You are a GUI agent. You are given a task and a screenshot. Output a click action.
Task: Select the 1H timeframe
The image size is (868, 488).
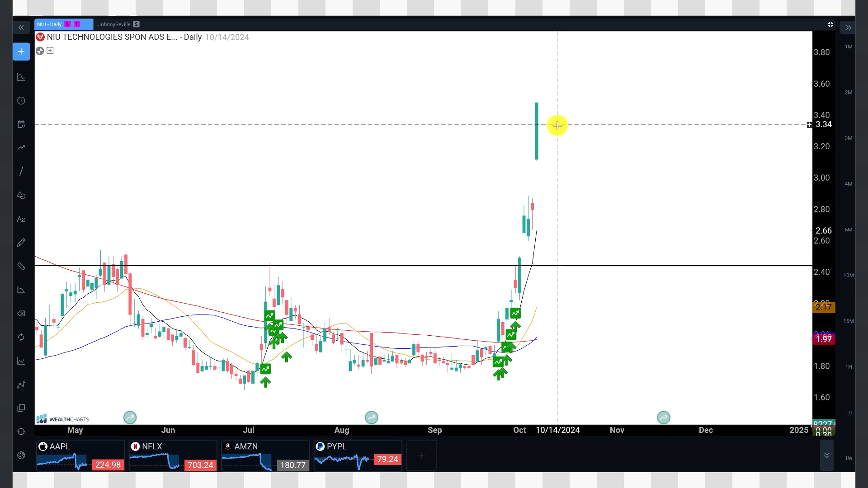tap(849, 367)
